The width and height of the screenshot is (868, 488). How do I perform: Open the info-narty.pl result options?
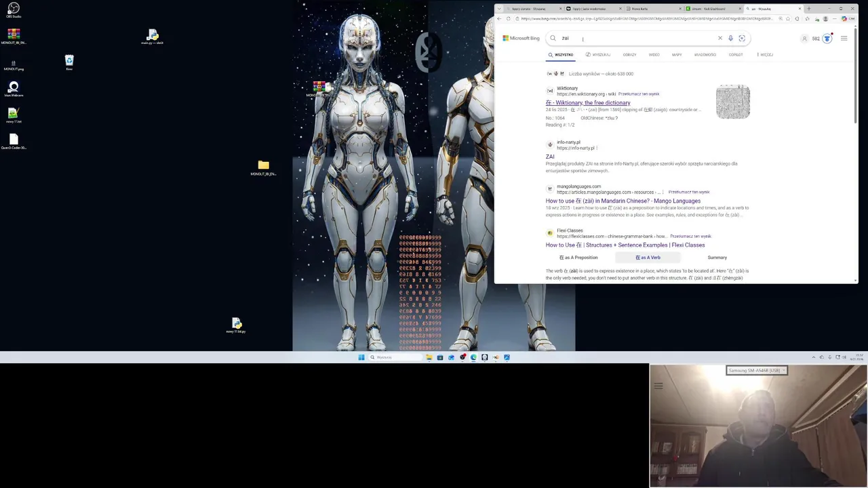597,148
